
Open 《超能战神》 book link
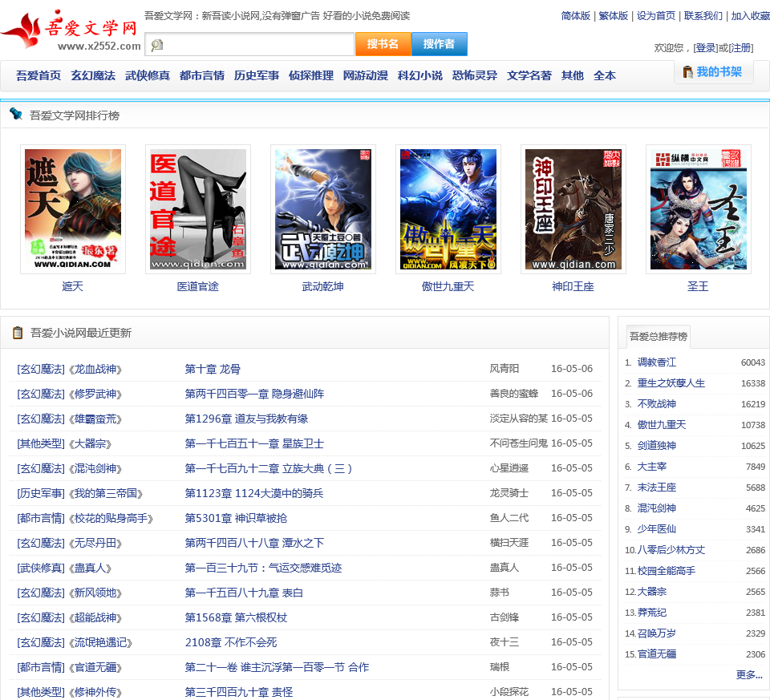coord(95,618)
